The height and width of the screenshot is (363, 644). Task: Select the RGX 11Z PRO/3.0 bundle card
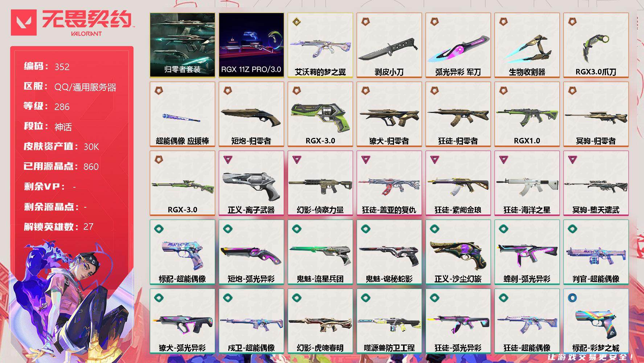click(251, 45)
